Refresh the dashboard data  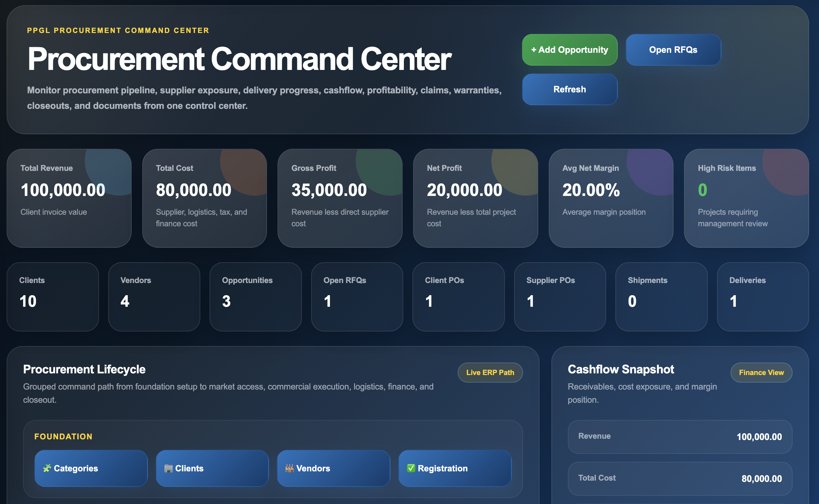570,89
